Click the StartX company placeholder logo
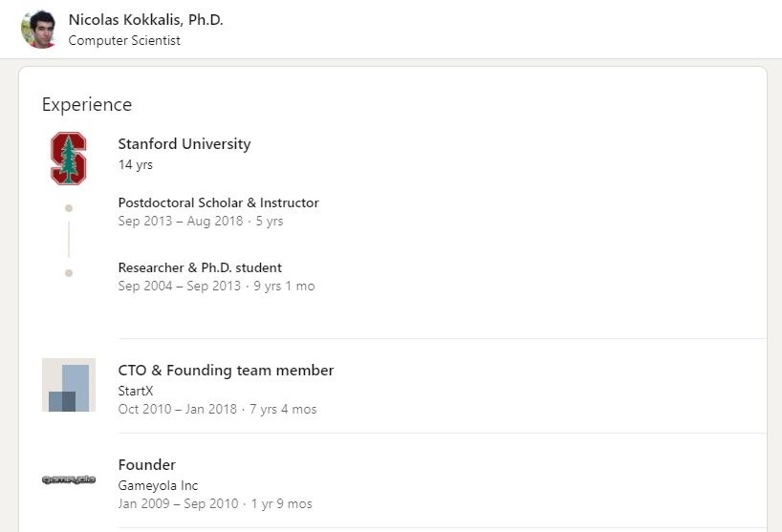The image size is (782, 532). pyautogui.click(x=69, y=385)
